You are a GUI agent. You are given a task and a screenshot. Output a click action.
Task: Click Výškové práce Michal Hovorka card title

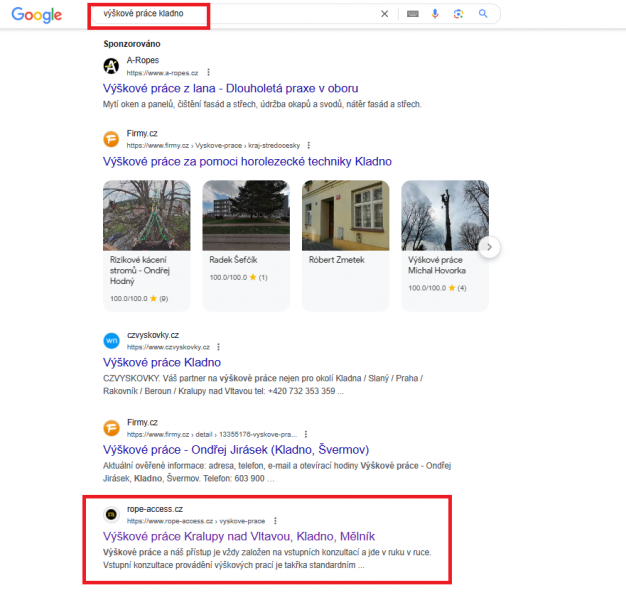(x=437, y=265)
